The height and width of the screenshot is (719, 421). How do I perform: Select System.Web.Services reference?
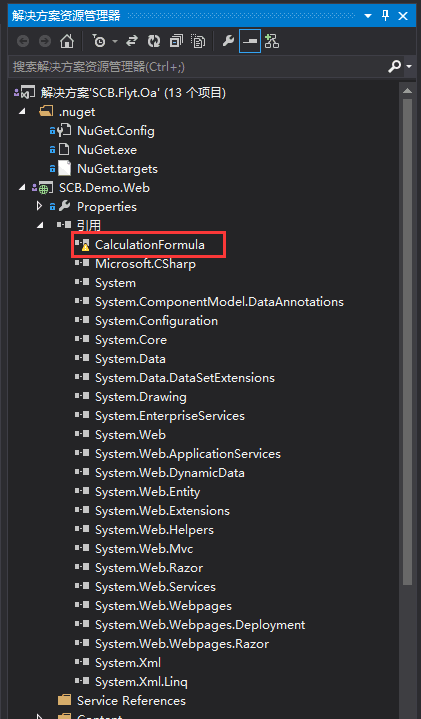(155, 587)
